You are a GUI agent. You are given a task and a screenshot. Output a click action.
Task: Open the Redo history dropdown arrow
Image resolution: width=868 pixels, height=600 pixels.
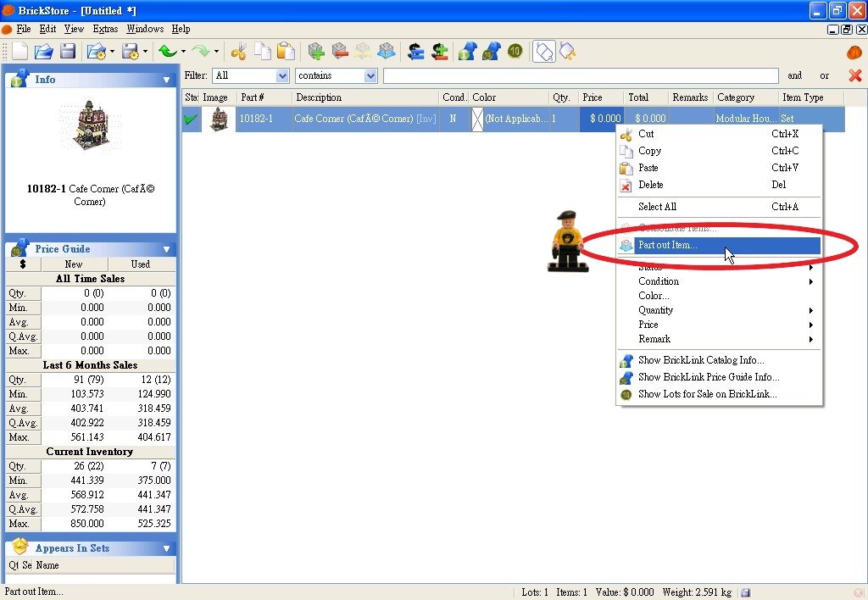(x=216, y=52)
